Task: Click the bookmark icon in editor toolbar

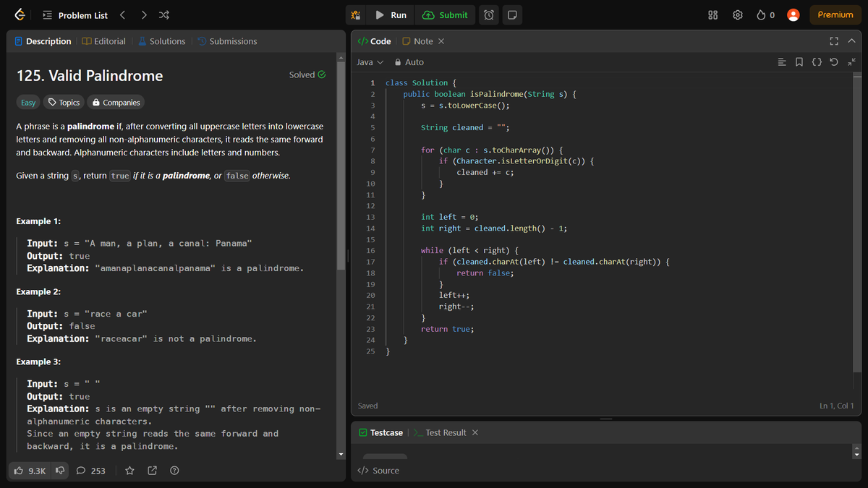Action: (x=799, y=62)
